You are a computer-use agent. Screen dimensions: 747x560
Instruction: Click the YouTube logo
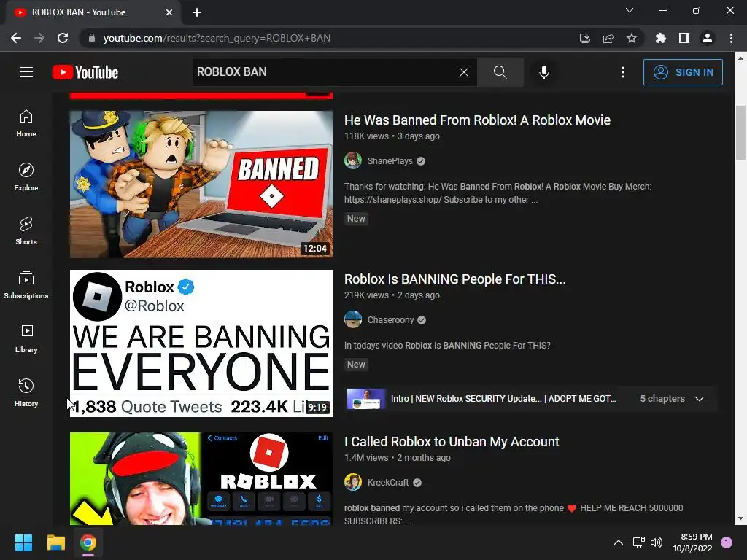click(x=85, y=72)
